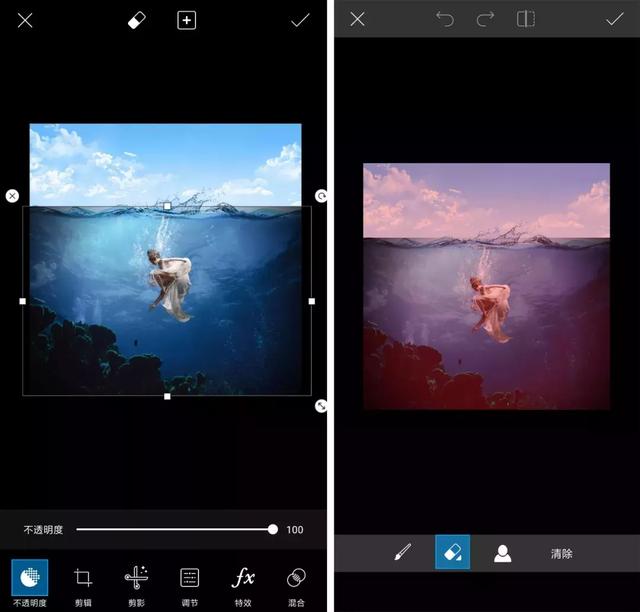Tap the diver in the left image
Viewport: 640px width, 612px height.
(170, 284)
